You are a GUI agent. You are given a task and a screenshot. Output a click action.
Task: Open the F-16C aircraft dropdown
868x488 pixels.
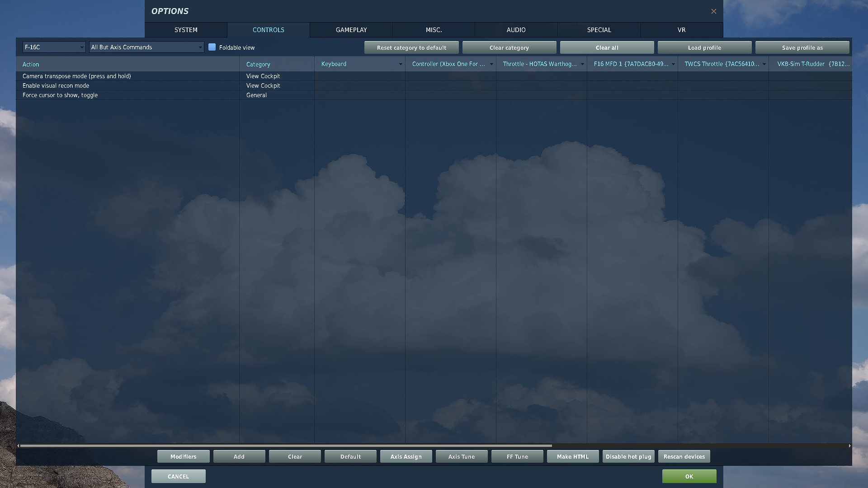(x=54, y=47)
